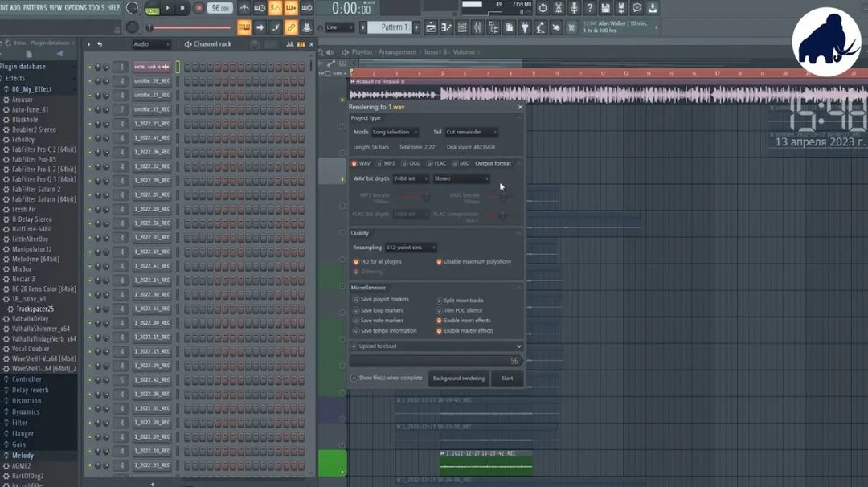Toggle the Blend recording overdub icon

click(291, 8)
